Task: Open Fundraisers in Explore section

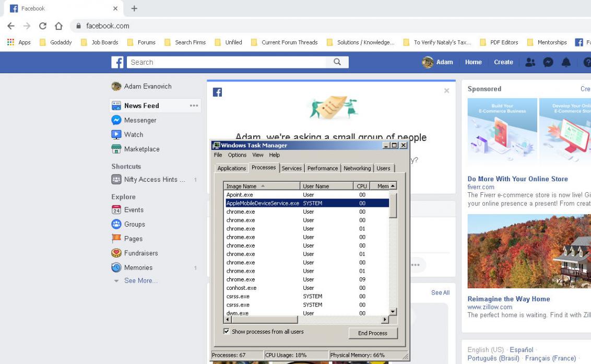Action: 140,253
